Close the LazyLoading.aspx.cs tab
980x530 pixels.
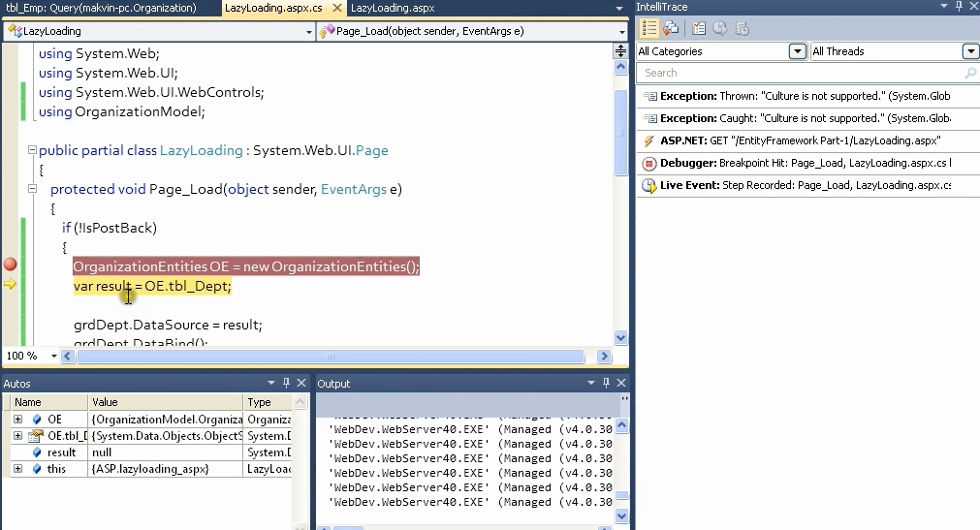[336, 8]
